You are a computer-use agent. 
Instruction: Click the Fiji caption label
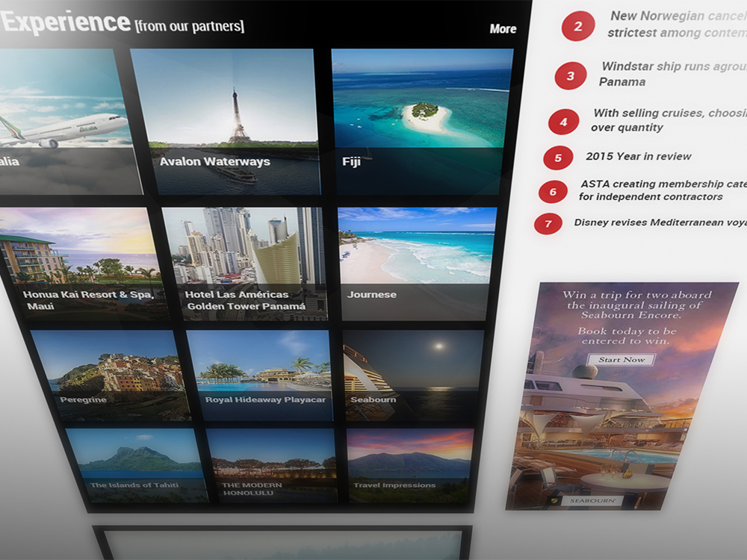click(x=351, y=162)
